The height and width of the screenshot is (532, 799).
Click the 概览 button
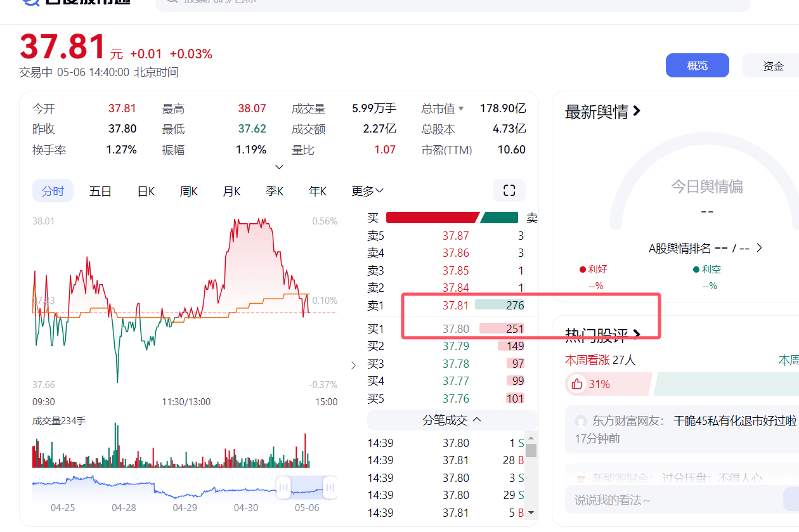pyautogui.click(x=698, y=65)
